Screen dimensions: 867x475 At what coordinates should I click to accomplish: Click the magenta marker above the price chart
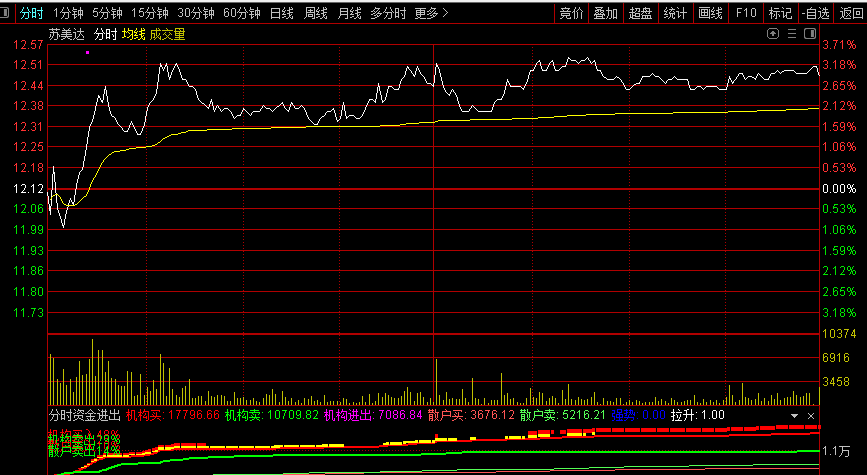click(x=88, y=51)
